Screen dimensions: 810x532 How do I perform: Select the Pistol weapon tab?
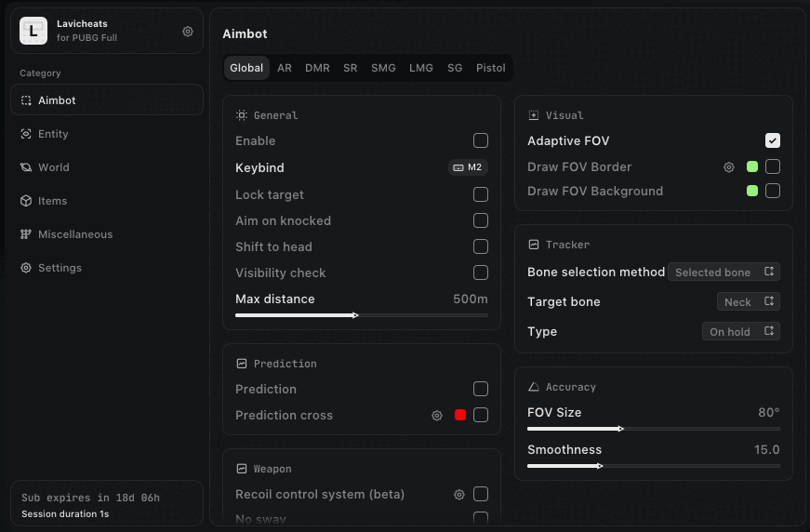490,68
